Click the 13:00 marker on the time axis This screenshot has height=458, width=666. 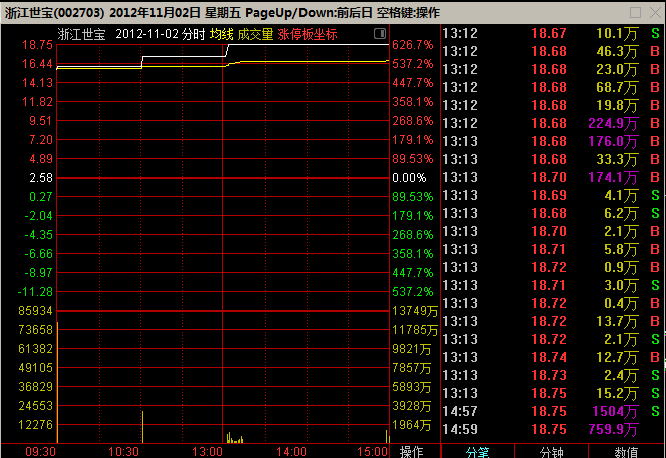(x=208, y=451)
